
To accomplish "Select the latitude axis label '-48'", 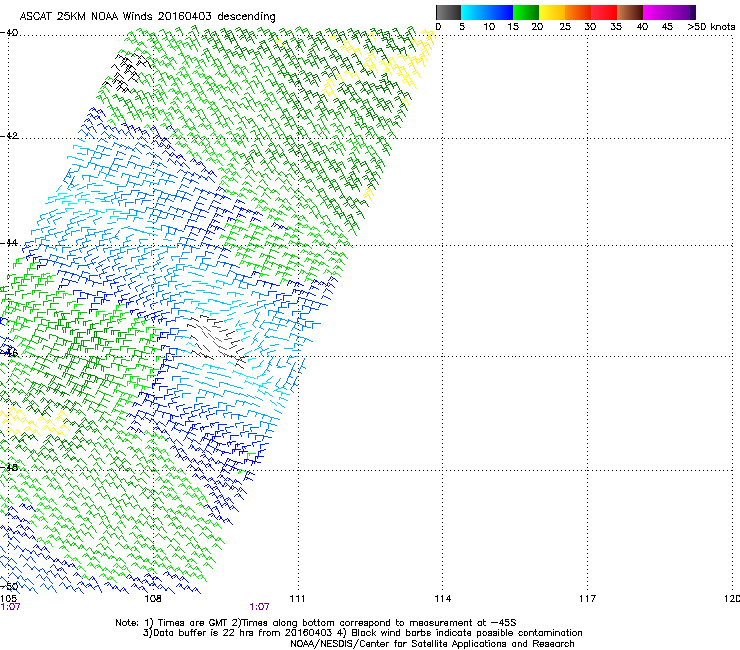I will (9, 468).
